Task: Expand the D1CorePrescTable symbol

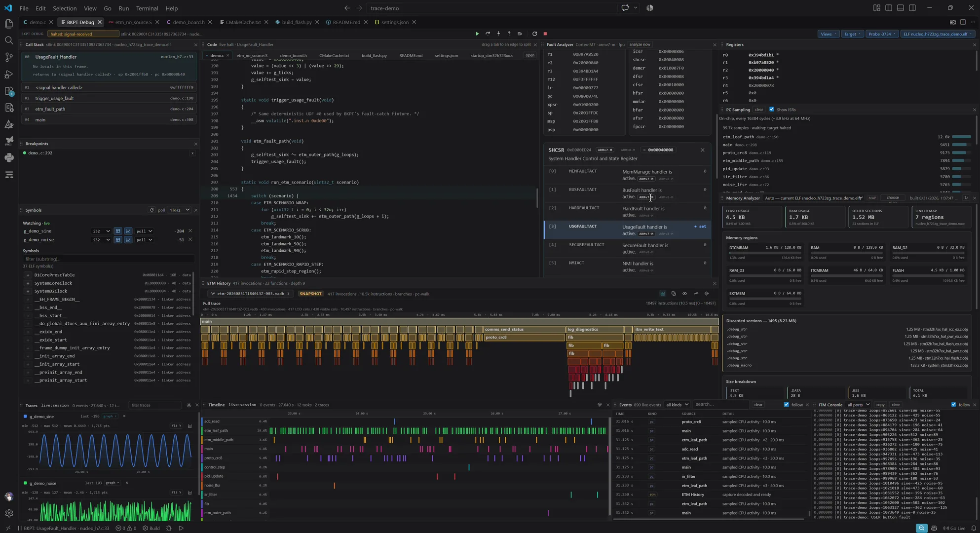Action: 28,275
